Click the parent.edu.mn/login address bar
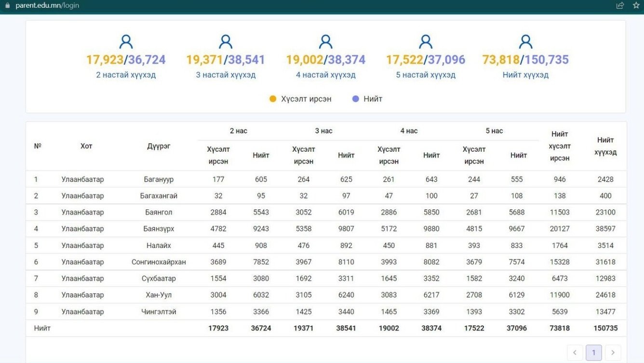The height and width of the screenshot is (363, 644). (47, 5)
